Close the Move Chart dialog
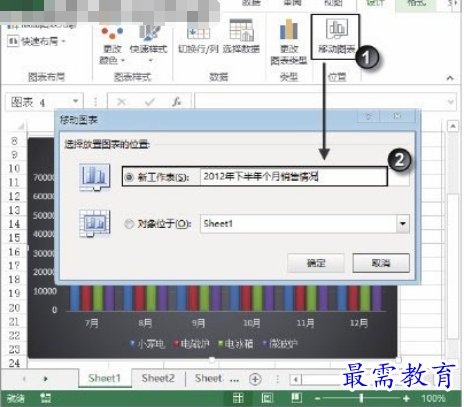The height and width of the screenshot is (407, 464). [x=397, y=116]
